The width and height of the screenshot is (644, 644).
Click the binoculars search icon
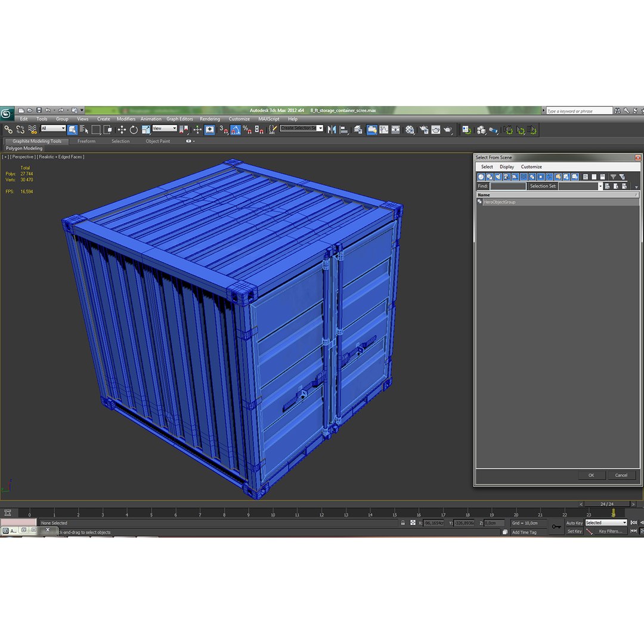(617, 110)
